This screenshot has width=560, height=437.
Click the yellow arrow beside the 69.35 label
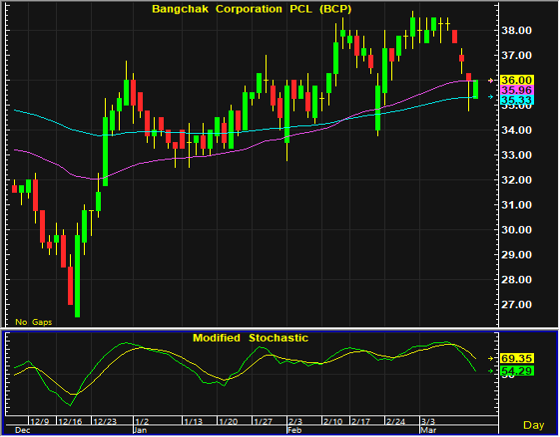(x=491, y=358)
